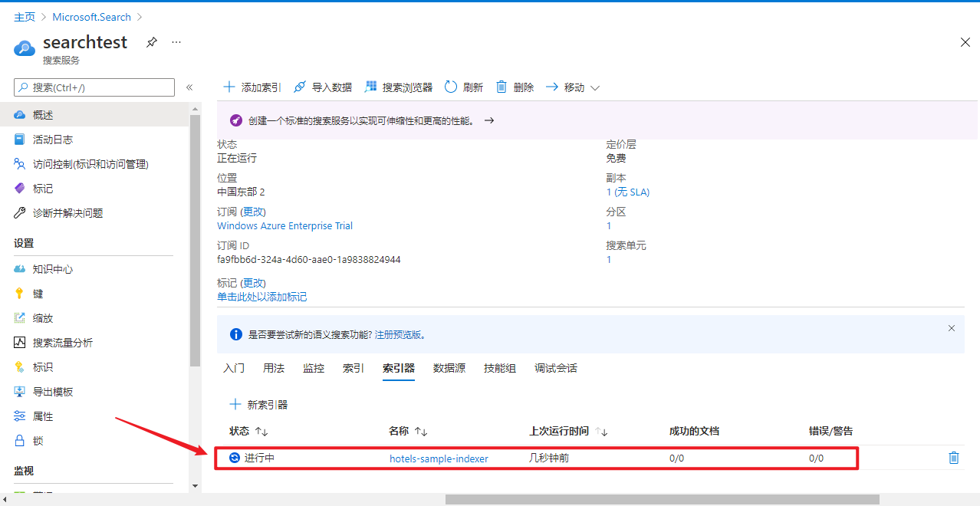
Task: Switch to the 技能组 tab
Action: click(x=500, y=368)
